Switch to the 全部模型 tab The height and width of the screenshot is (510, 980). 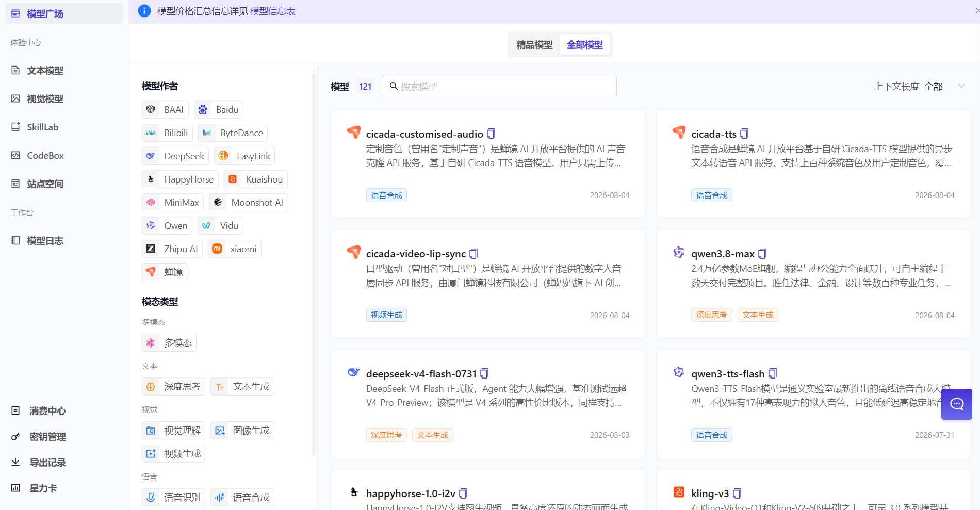[x=585, y=45]
